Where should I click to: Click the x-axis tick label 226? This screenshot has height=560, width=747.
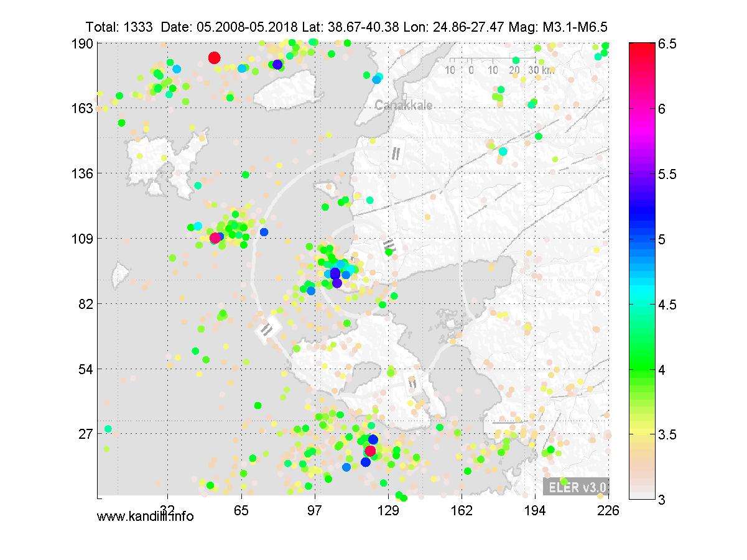[608, 510]
